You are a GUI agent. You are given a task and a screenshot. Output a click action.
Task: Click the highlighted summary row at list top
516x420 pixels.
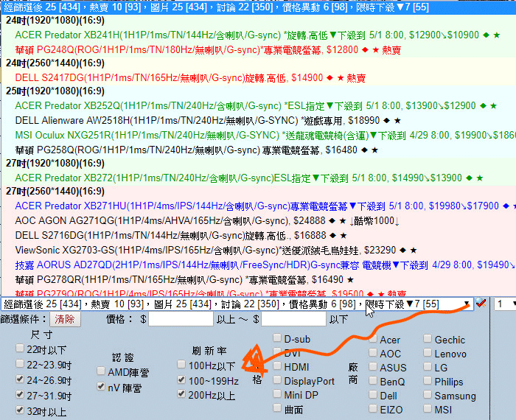click(258, 7)
